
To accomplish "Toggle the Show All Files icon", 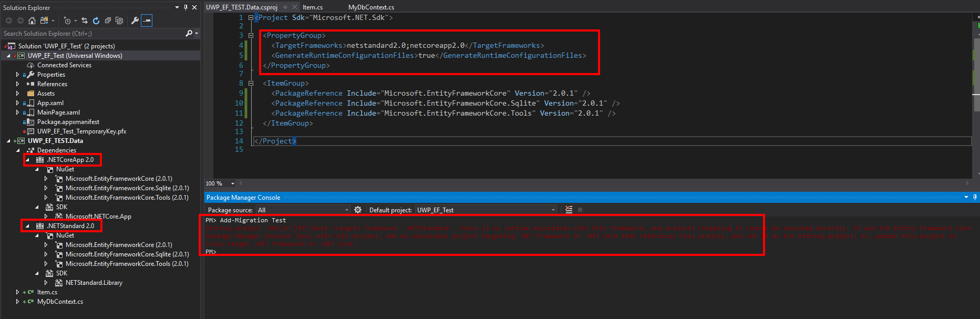I will (x=119, y=20).
